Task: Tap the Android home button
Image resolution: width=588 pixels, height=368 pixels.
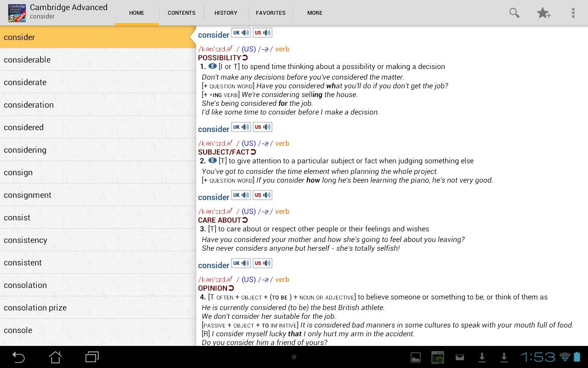Action: click(x=56, y=357)
